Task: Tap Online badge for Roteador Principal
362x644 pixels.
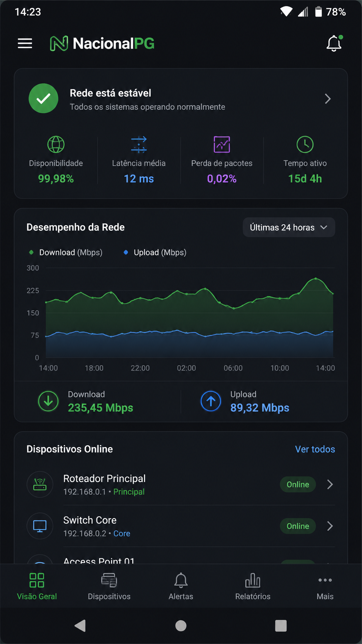Action: 298,485
